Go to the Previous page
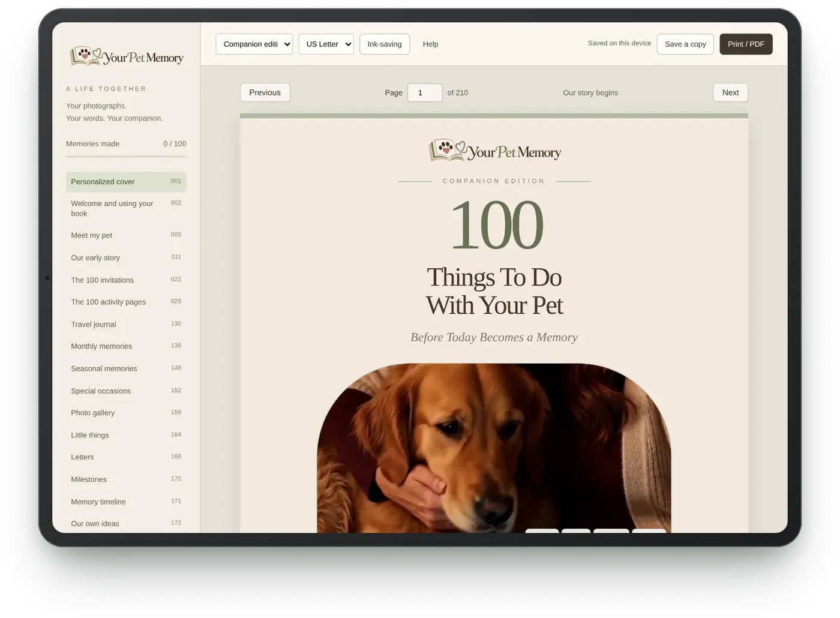Viewport: 840px width, 618px height. [x=265, y=92]
